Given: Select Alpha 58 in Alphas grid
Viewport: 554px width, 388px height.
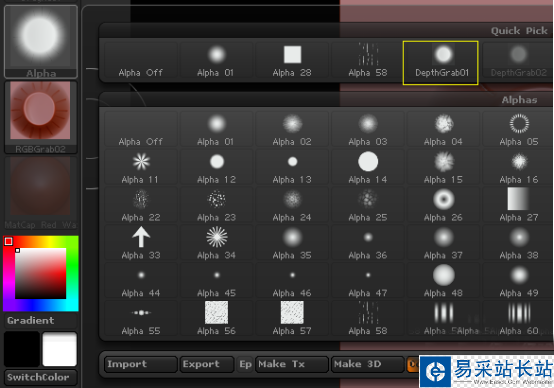Looking at the screenshot, I should click(367, 318).
